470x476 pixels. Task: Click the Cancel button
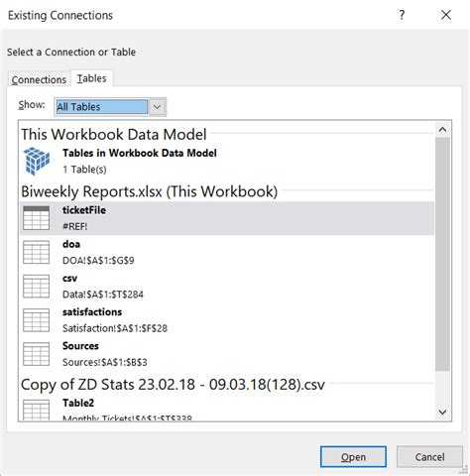pos(429,457)
